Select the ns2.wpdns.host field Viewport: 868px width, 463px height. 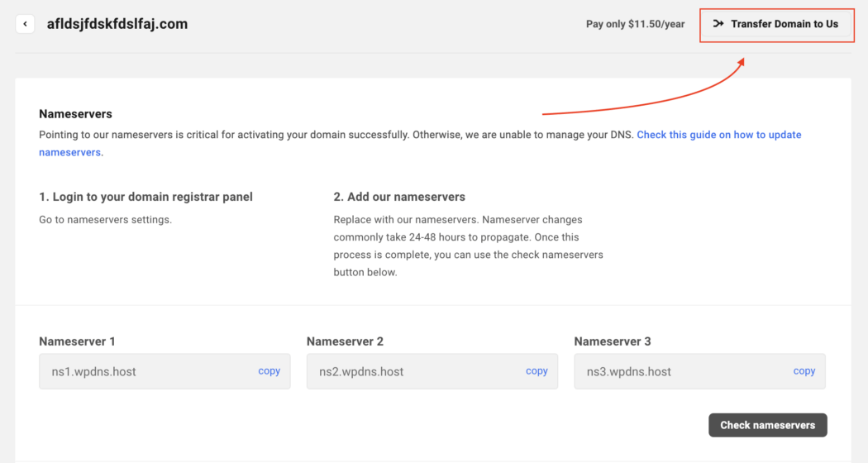pyautogui.click(x=432, y=371)
